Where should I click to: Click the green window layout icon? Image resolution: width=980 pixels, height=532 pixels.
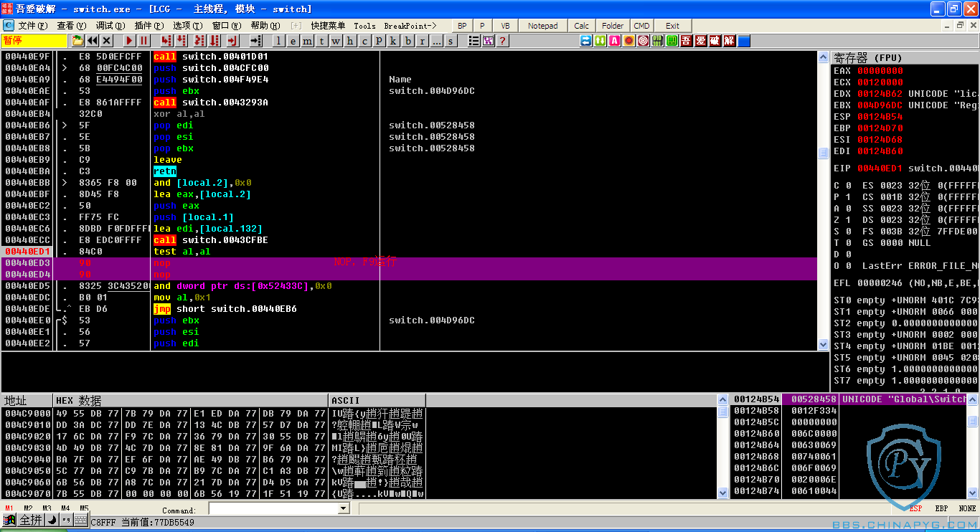(x=672, y=41)
